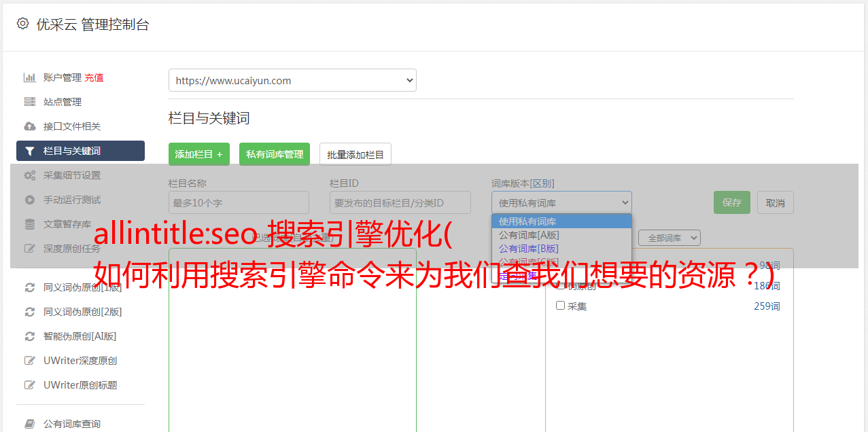Click the refresh icon for 同义词伪原创[2版]
The width and height of the screenshot is (868, 432).
point(29,312)
